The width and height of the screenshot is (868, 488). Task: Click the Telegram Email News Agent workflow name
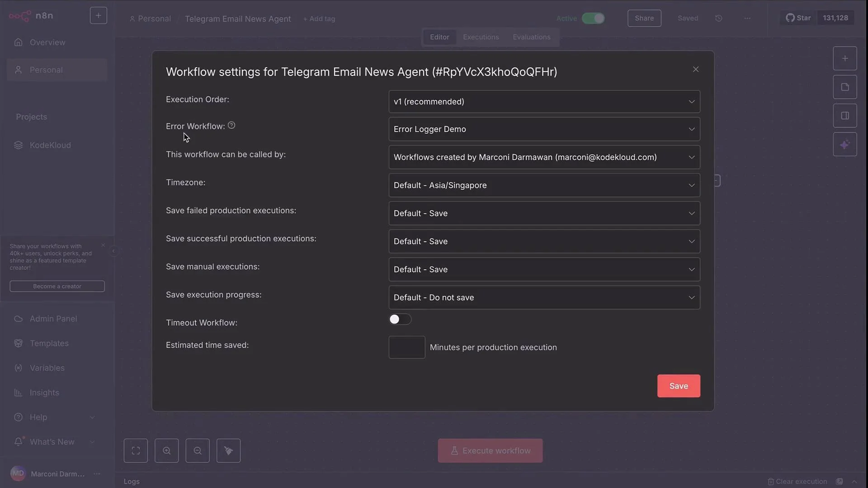(238, 19)
